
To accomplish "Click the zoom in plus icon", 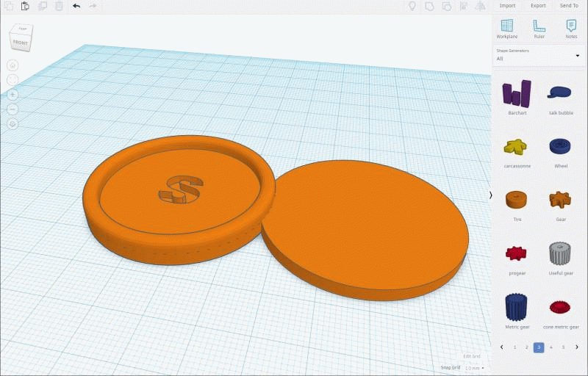I will [x=12, y=95].
